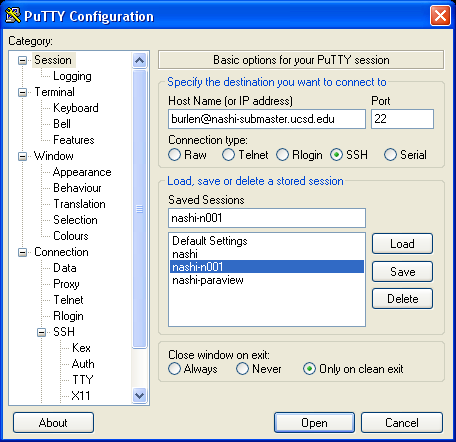Click the PuTTY icon in title bar
456x442 pixels.
click(x=13, y=16)
